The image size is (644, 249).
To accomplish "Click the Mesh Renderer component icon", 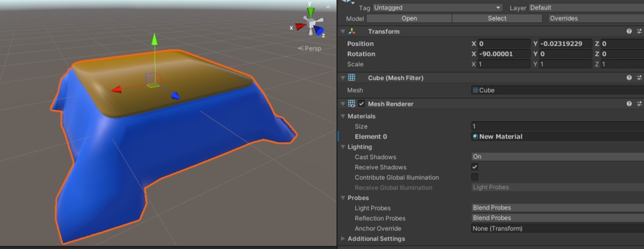I will tap(352, 104).
